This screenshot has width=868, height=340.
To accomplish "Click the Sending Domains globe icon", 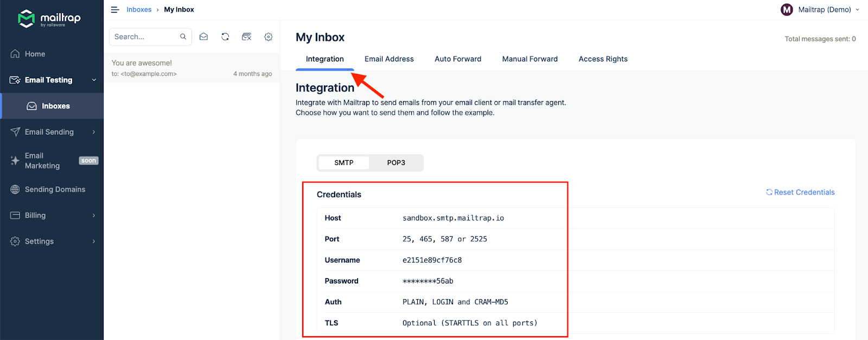I will point(15,190).
